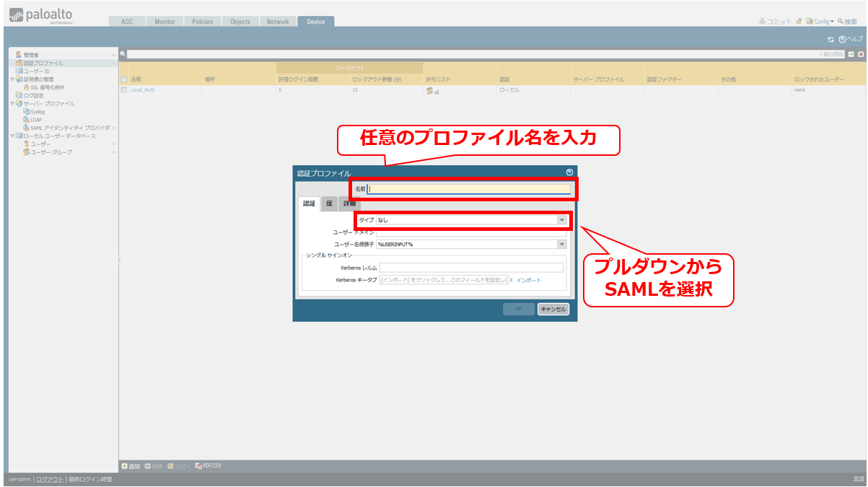Collapse ローカル ユーザー データベース node

[x=12, y=136]
